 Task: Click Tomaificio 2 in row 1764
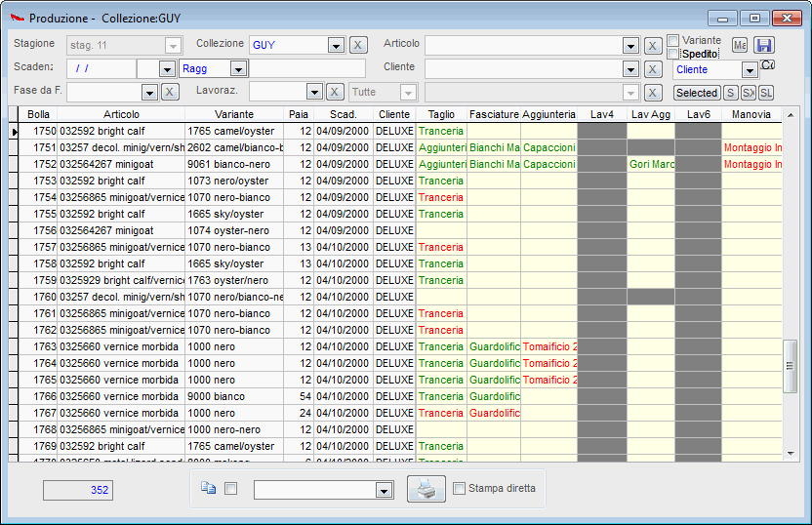[x=549, y=363]
